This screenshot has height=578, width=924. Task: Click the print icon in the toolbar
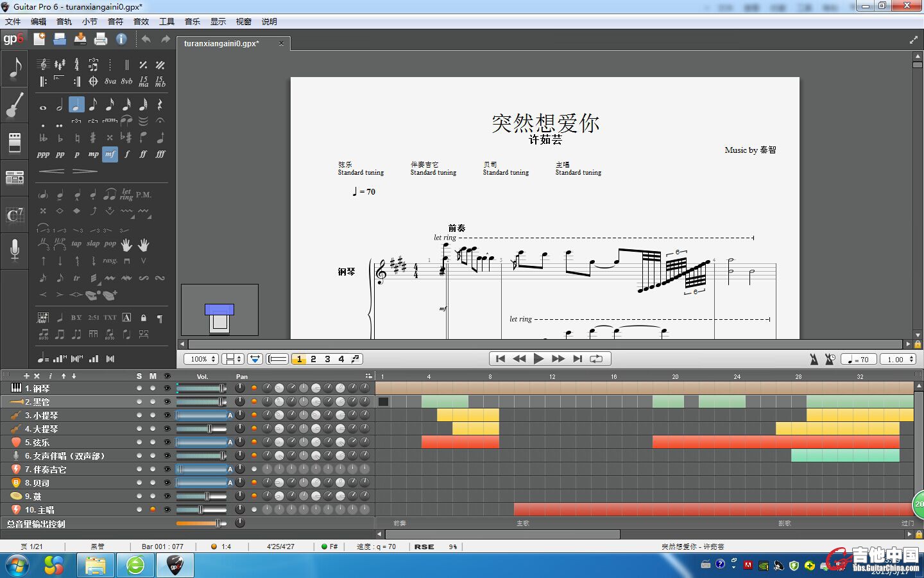click(x=101, y=39)
